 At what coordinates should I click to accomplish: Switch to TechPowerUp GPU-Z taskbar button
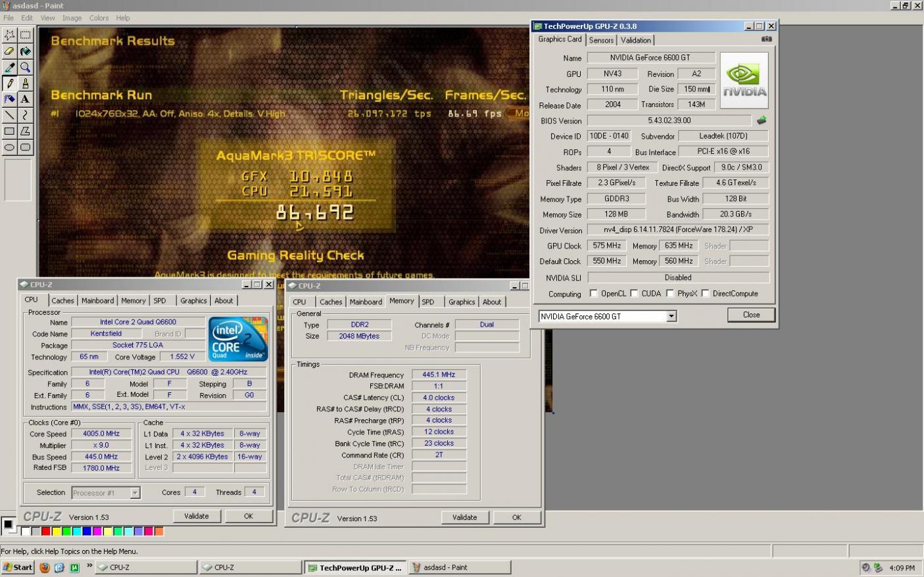(x=355, y=568)
